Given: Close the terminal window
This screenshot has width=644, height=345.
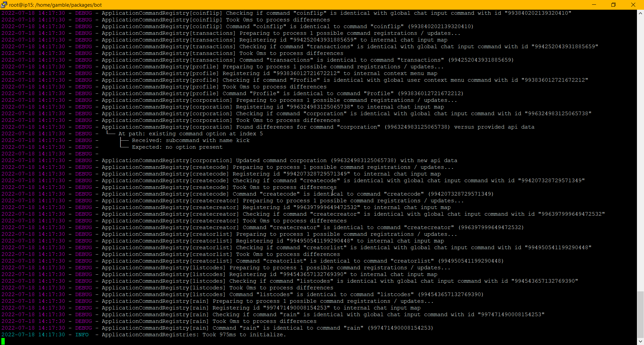Looking at the screenshot, I should (x=633, y=5).
